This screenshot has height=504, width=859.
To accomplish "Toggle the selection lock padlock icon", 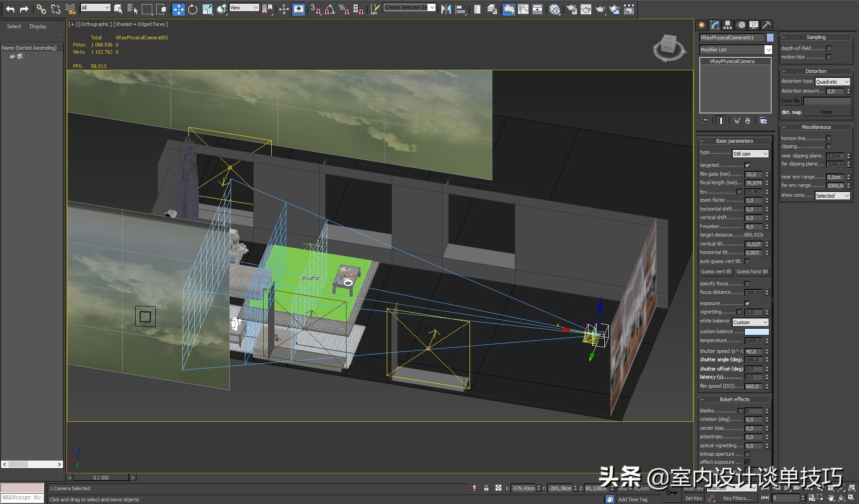I will [x=486, y=488].
